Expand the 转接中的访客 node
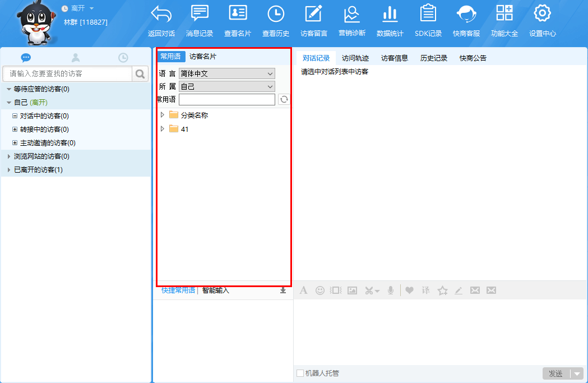This screenshot has height=383, width=588. pos(15,130)
